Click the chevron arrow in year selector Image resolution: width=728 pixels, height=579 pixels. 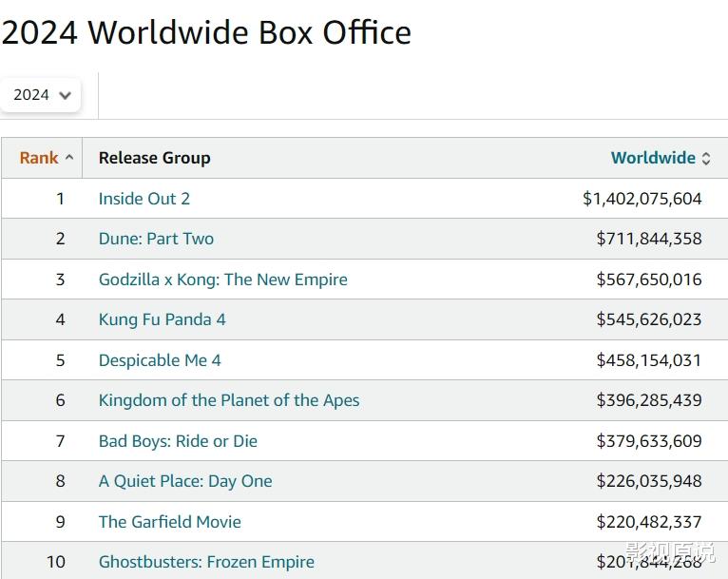point(65,95)
